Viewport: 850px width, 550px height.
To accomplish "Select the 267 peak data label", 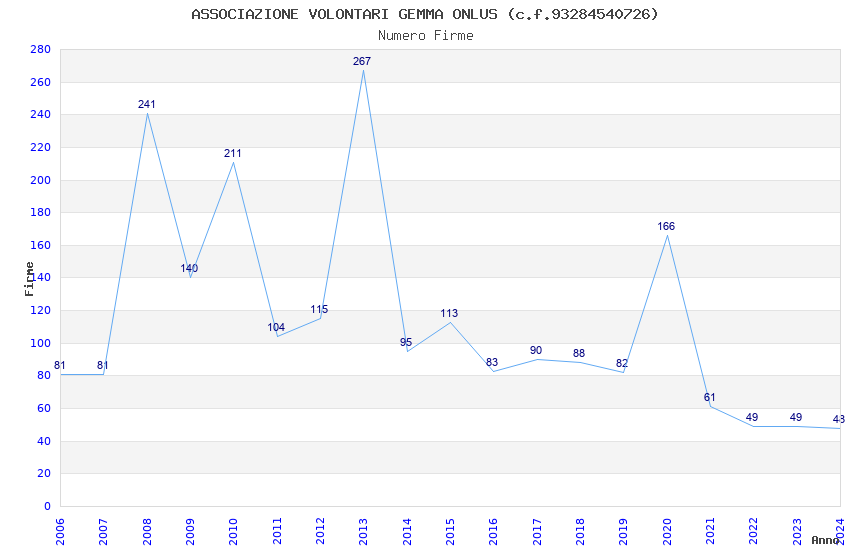I will (362, 61).
